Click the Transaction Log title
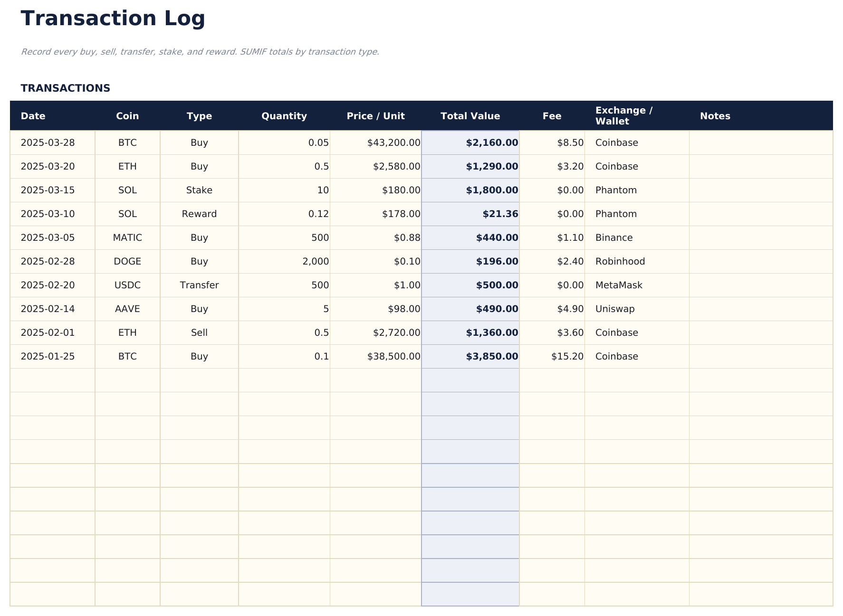The image size is (843, 616). (113, 19)
